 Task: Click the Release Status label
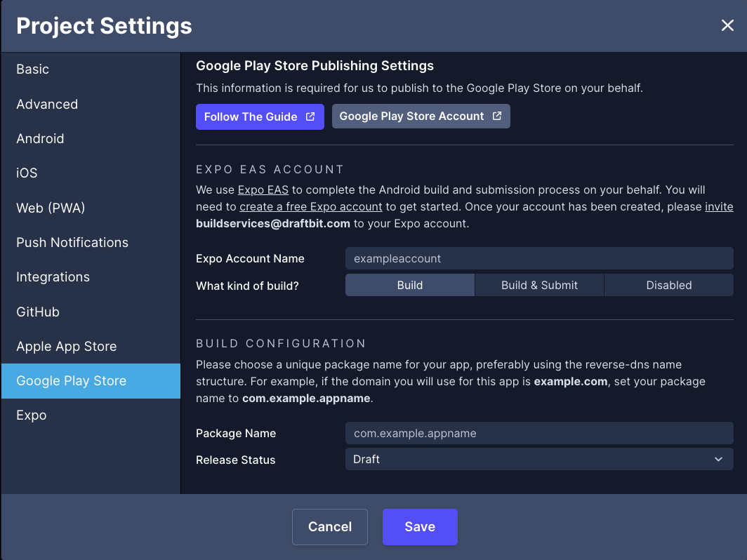tap(235, 460)
